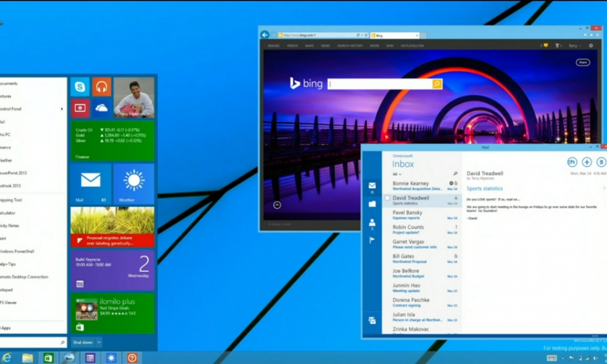Click All Apps in Start menu

[5, 328]
